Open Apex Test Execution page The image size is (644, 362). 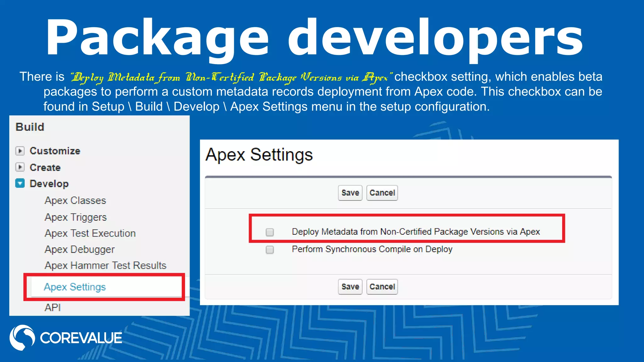(90, 233)
